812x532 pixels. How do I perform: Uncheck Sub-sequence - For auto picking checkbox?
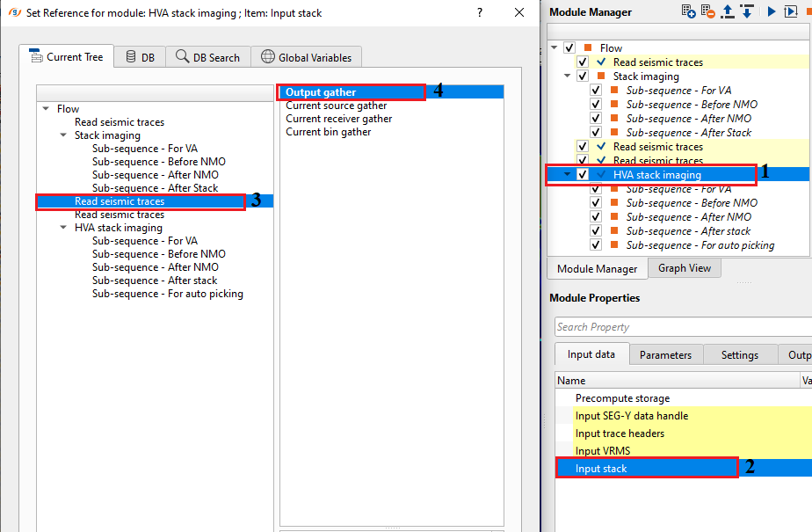pyautogui.click(x=595, y=245)
